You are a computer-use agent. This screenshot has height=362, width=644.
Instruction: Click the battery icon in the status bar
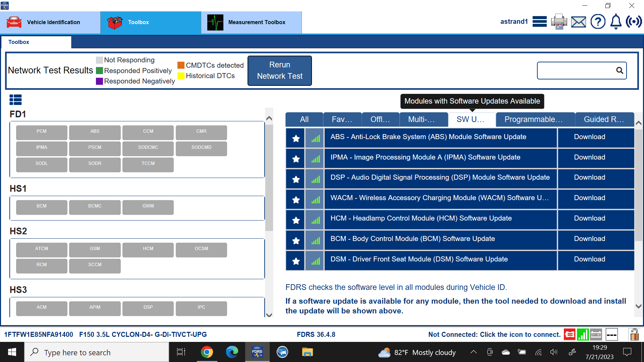[x=596, y=334]
